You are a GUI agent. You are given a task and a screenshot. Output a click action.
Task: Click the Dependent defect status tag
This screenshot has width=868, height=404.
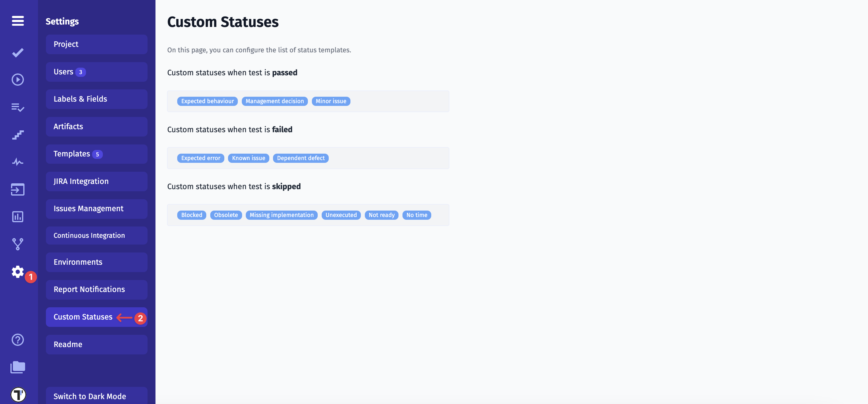click(x=301, y=158)
